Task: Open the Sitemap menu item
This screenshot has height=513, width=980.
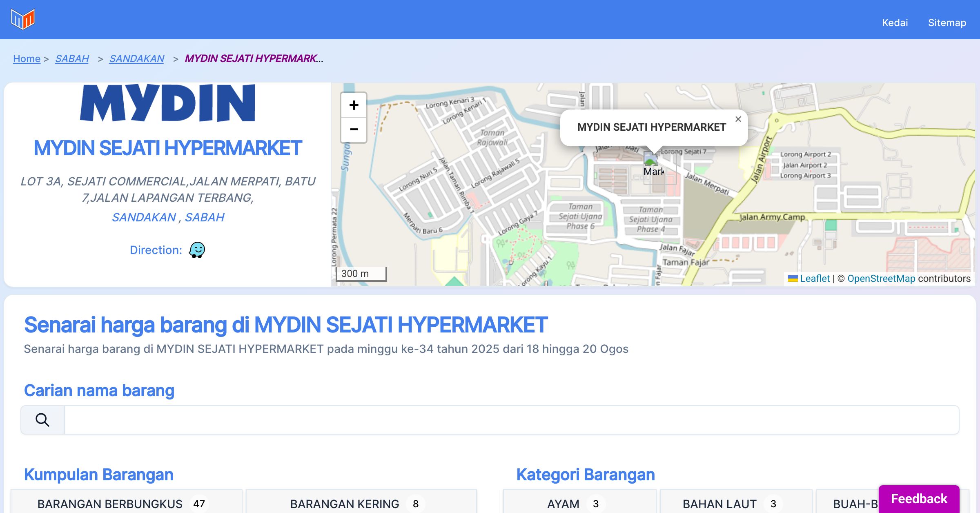Action: tap(947, 22)
